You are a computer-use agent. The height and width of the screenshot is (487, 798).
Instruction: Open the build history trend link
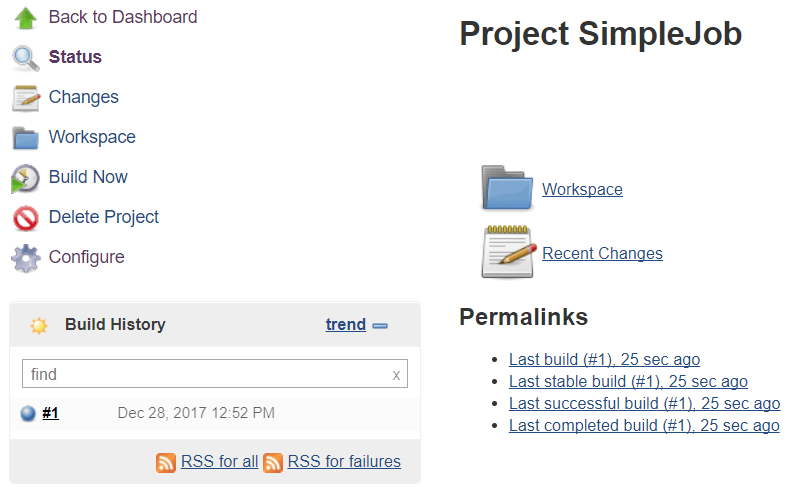click(346, 325)
